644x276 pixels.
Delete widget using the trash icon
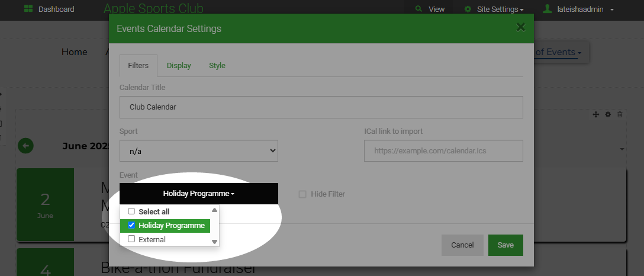point(620,114)
